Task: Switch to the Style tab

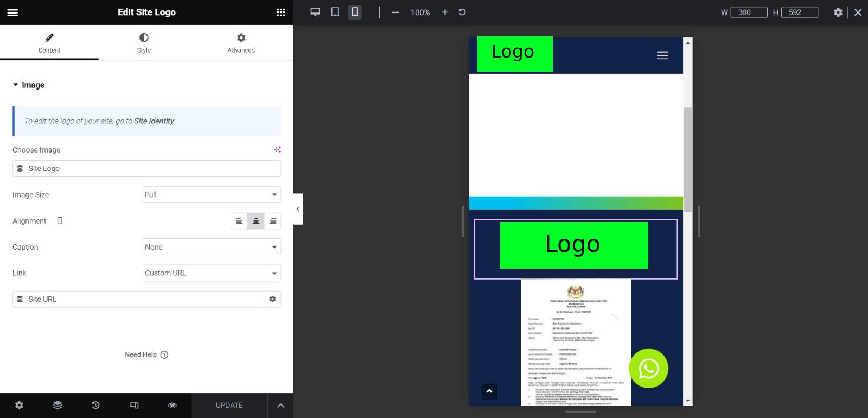Action: click(x=144, y=43)
